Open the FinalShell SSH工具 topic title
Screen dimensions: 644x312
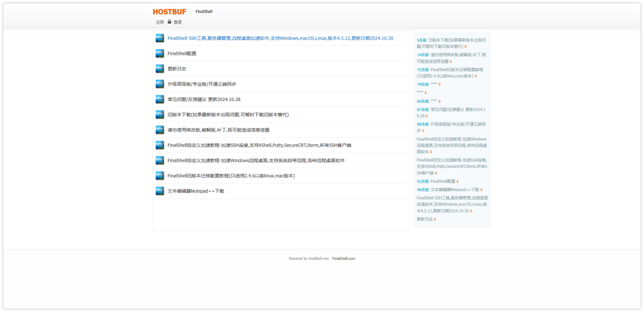[x=279, y=38]
